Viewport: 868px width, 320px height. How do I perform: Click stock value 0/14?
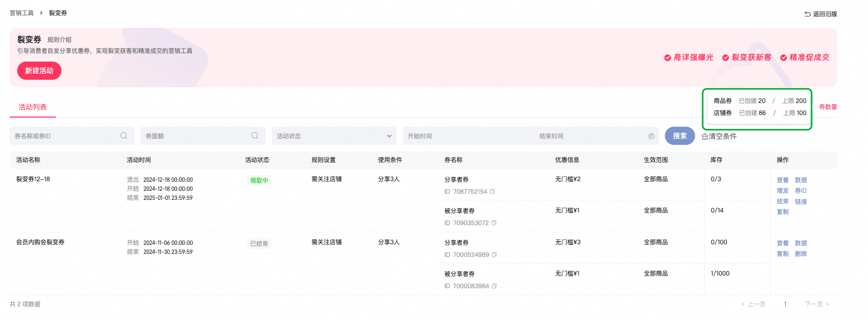(x=717, y=210)
